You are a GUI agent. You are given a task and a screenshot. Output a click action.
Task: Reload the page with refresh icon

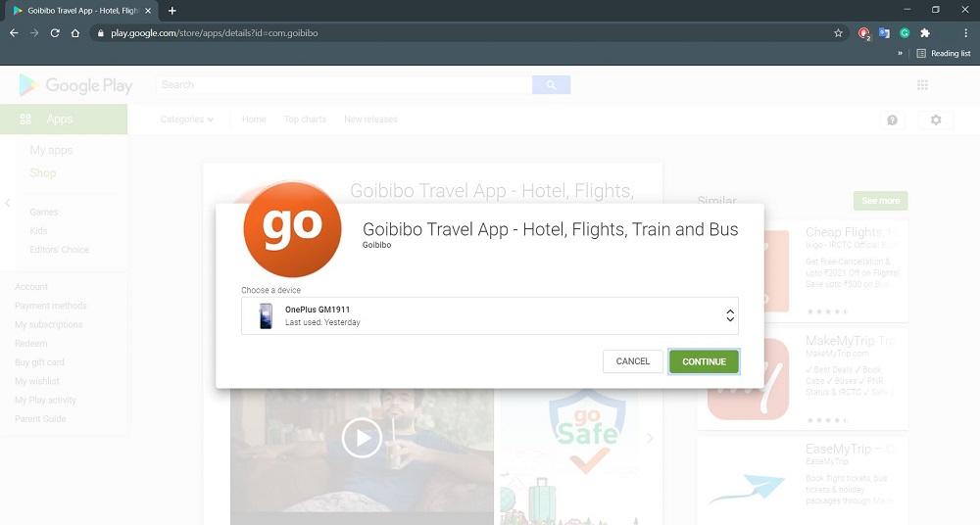pyautogui.click(x=55, y=33)
